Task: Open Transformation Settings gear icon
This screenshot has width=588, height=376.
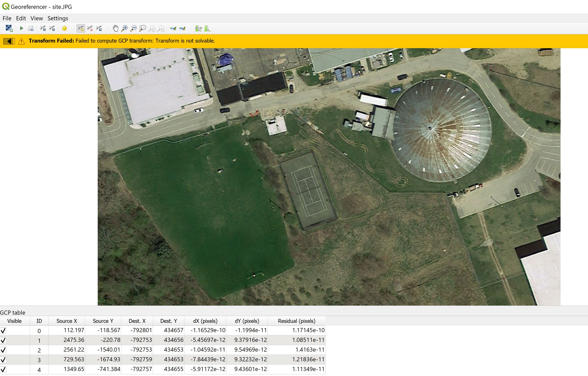Action: 64,29
